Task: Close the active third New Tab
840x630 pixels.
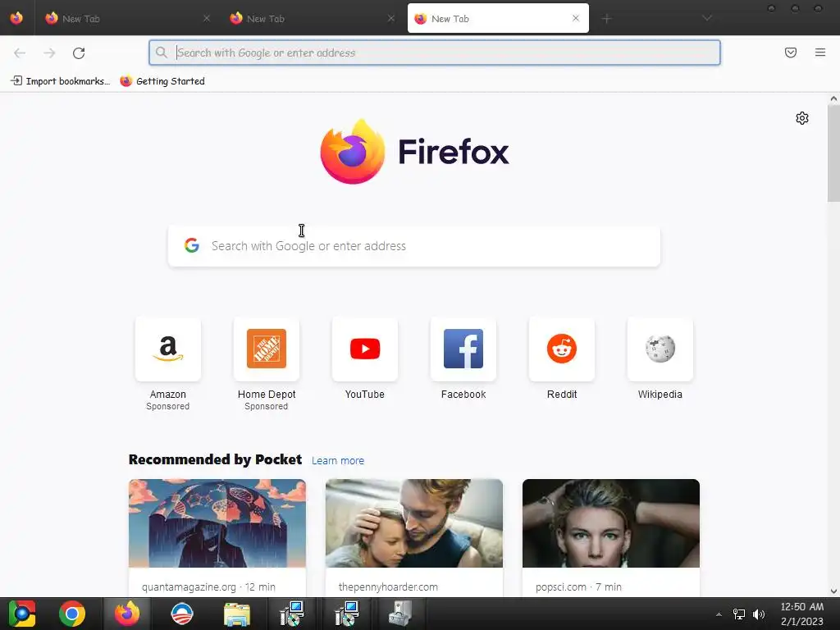Action: [576, 18]
